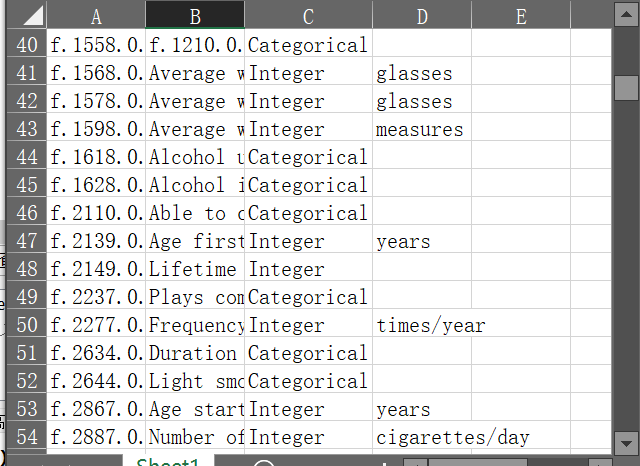The height and width of the screenshot is (466, 640).
Task: Select row 47 header
Action: [x=27, y=241]
